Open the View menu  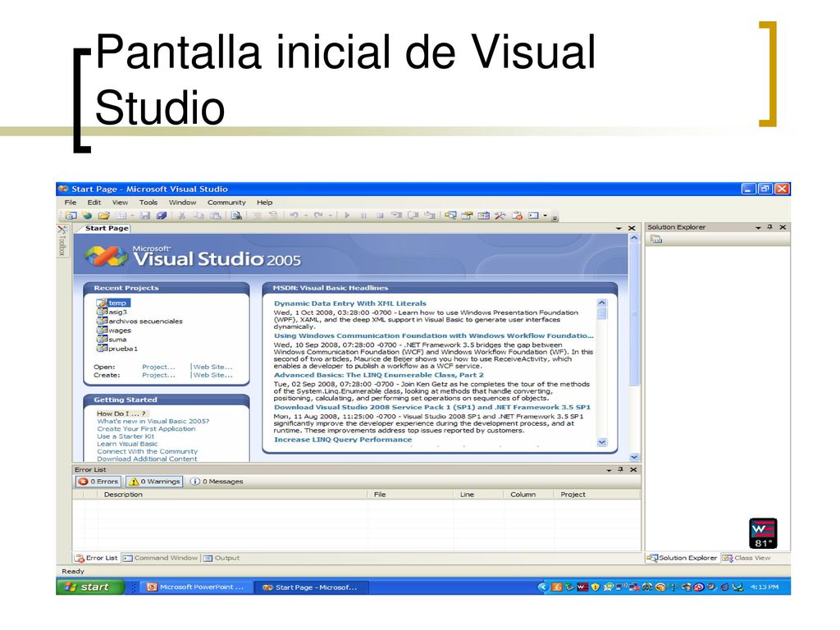tap(120, 203)
